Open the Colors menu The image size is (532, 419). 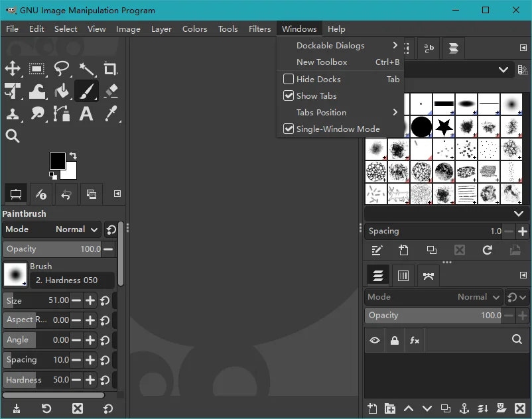tap(195, 29)
